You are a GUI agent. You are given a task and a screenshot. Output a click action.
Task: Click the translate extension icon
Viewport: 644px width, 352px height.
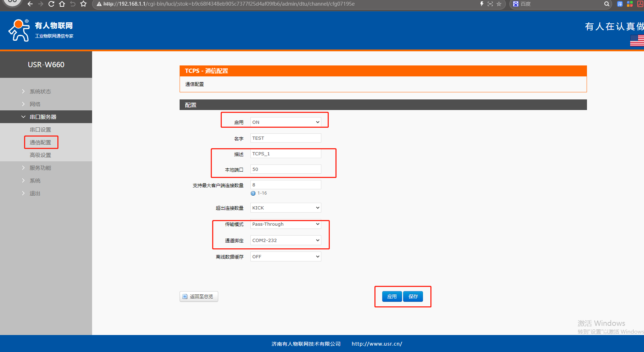[x=620, y=4]
